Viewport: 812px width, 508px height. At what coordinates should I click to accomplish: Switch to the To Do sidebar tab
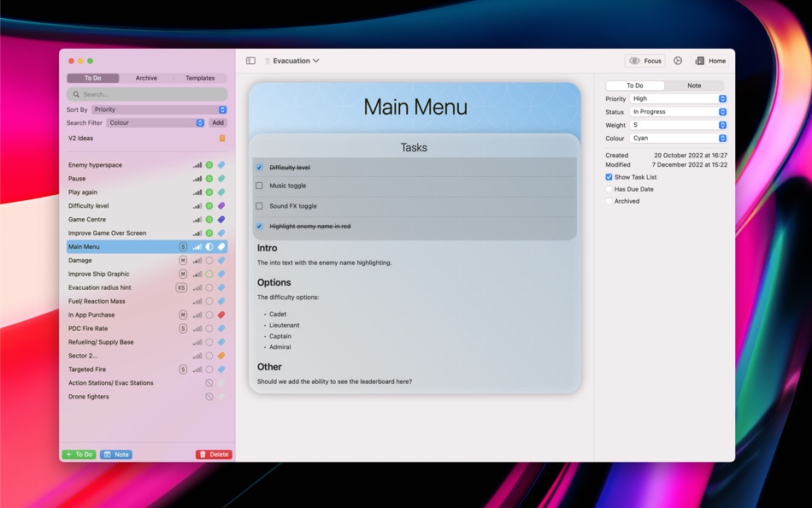(x=92, y=78)
